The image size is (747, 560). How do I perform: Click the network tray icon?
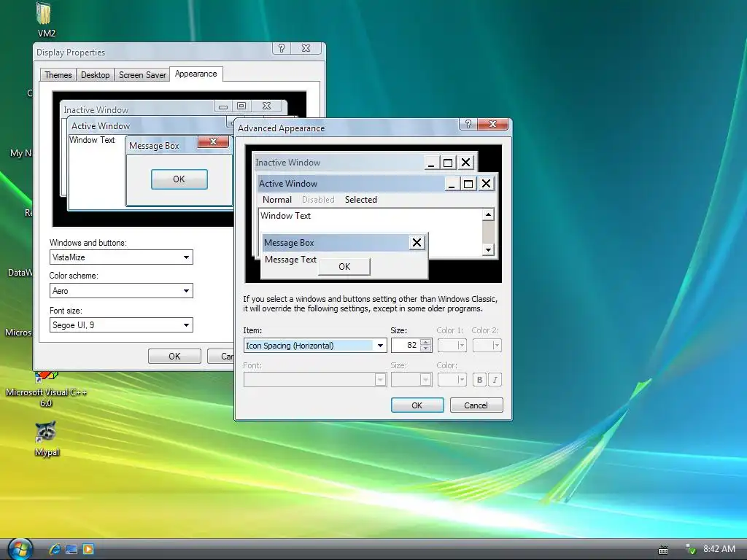tap(690, 549)
